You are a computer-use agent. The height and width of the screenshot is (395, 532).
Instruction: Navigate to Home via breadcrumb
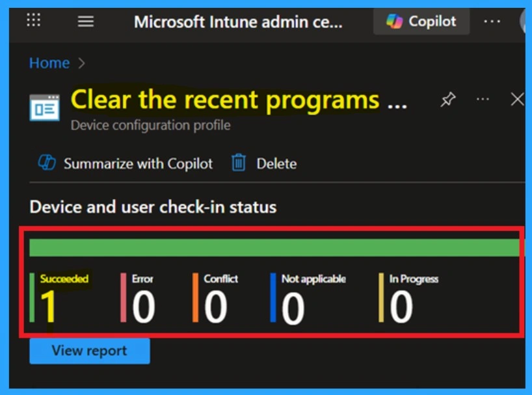(49, 62)
